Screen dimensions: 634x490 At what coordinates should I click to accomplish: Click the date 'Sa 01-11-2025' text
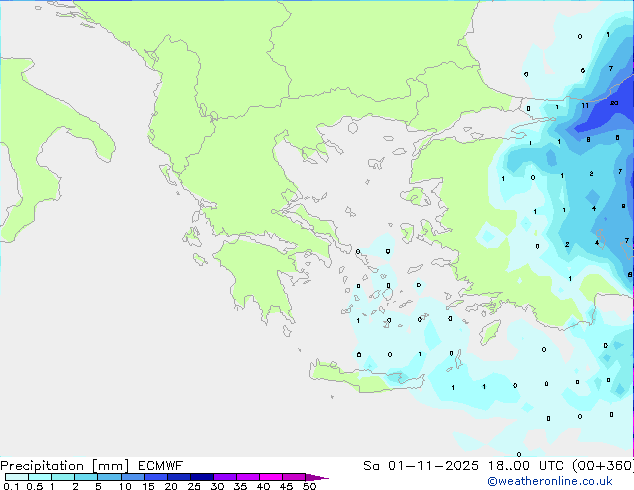(421, 466)
